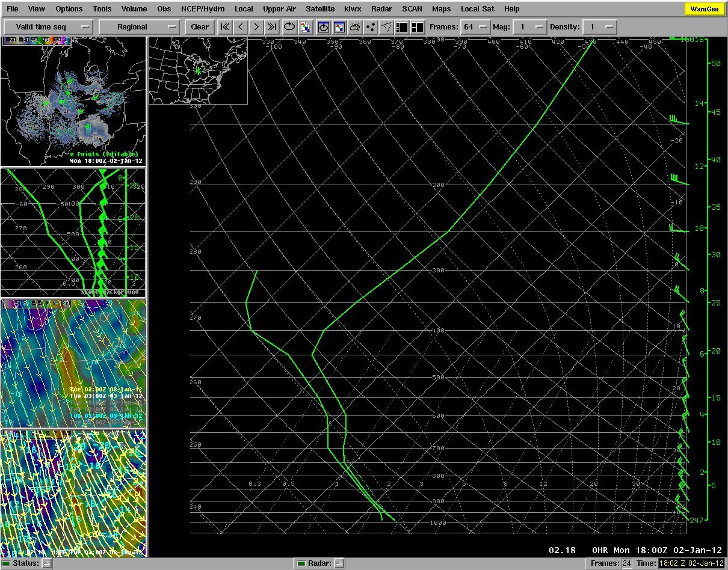This screenshot has width=728, height=570.
Task: Click the Clear button
Action: [x=200, y=26]
